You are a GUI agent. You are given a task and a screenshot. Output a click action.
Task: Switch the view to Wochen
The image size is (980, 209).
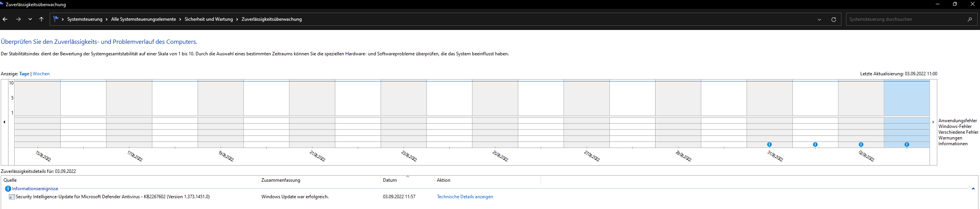pos(41,74)
